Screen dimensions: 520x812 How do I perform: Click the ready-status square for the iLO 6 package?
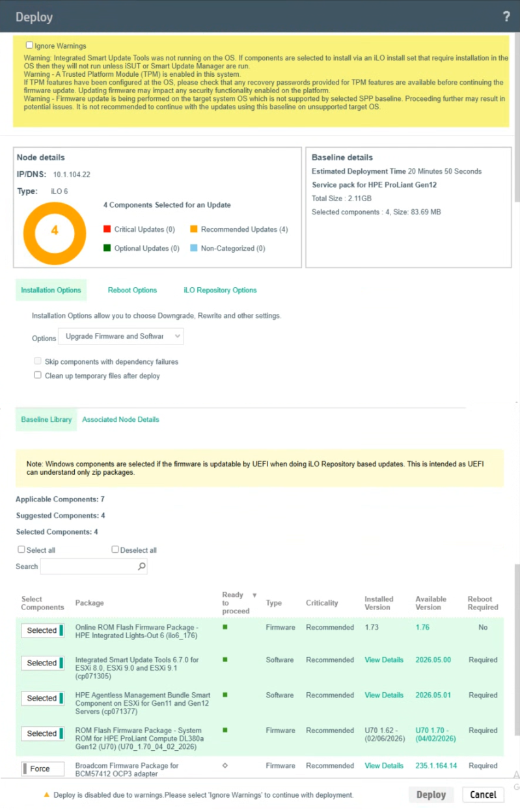click(225, 627)
